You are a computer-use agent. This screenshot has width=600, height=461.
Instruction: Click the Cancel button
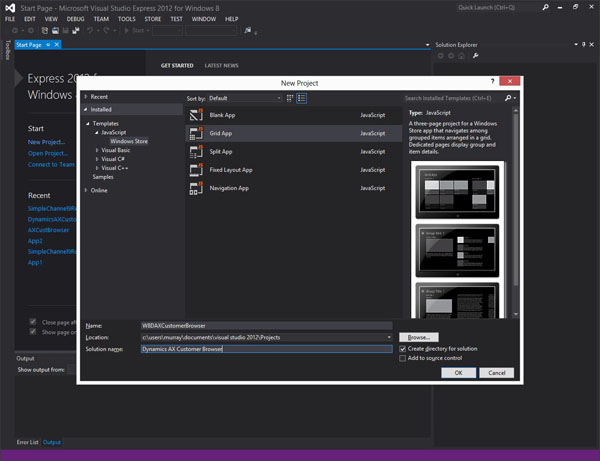pos(497,373)
